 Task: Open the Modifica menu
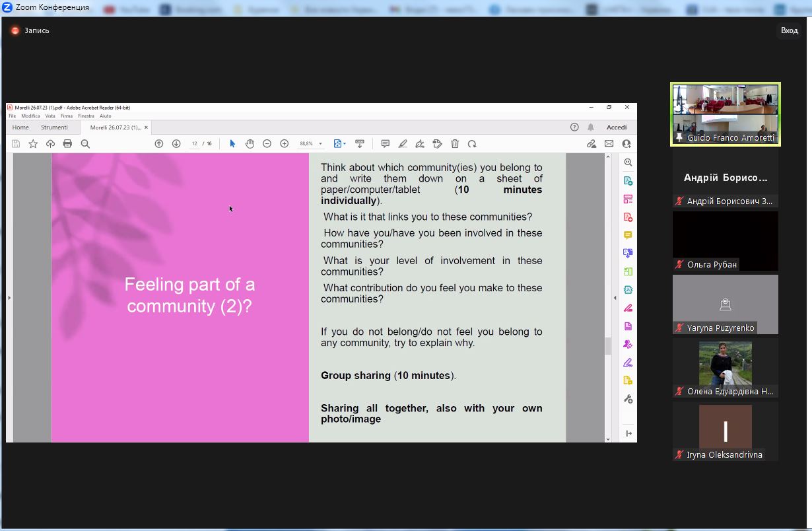tap(30, 116)
